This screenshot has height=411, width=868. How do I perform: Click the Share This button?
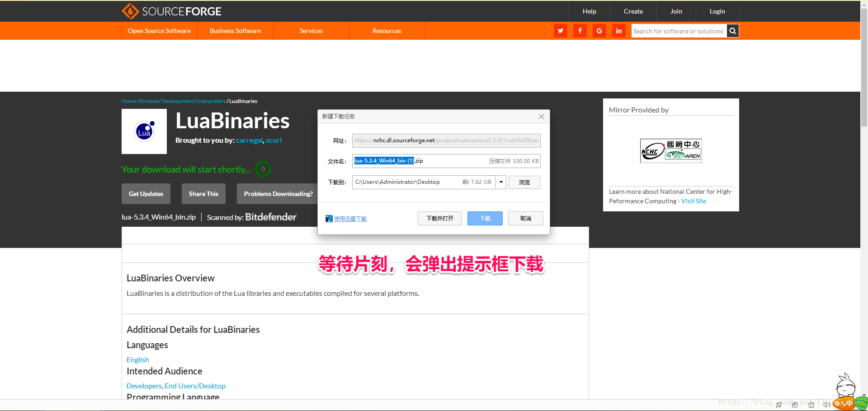tap(203, 194)
